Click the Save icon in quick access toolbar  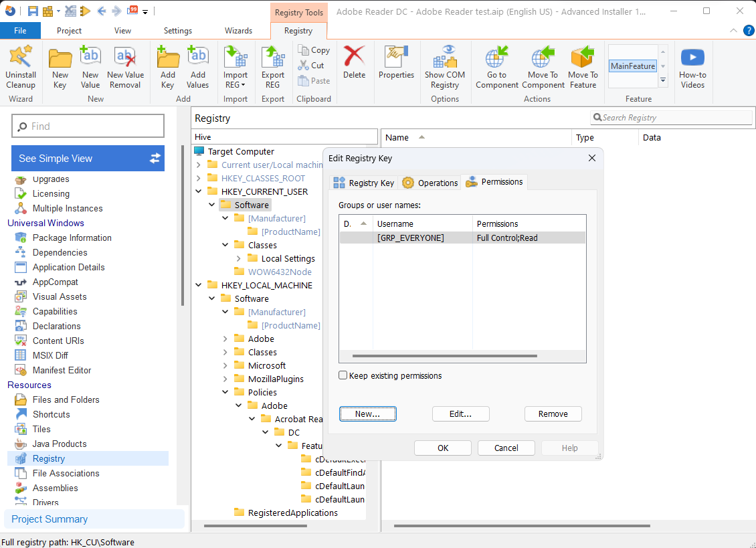point(33,11)
